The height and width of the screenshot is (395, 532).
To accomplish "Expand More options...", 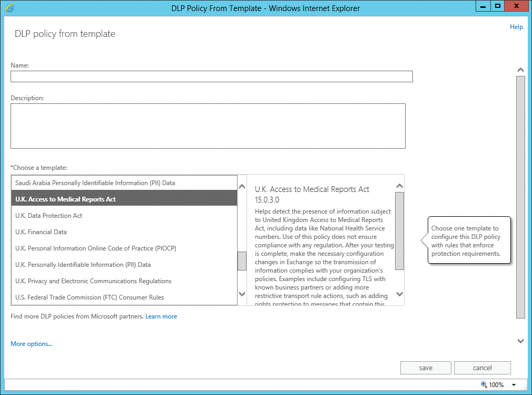I will (x=32, y=344).
